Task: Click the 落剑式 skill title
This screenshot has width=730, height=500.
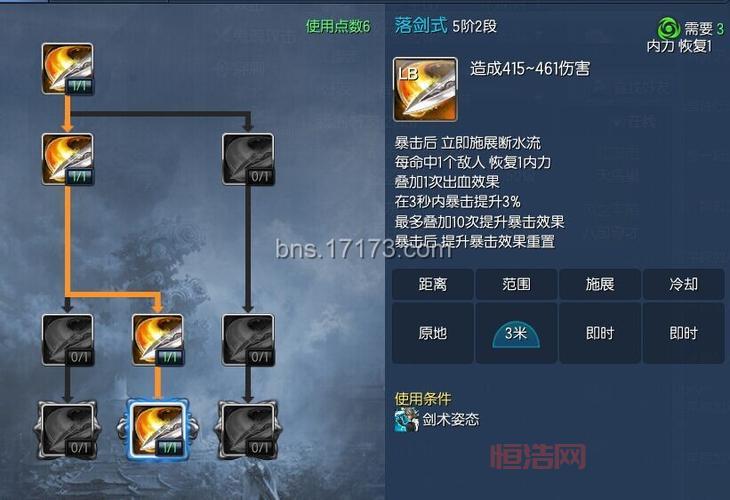Action: (421, 25)
